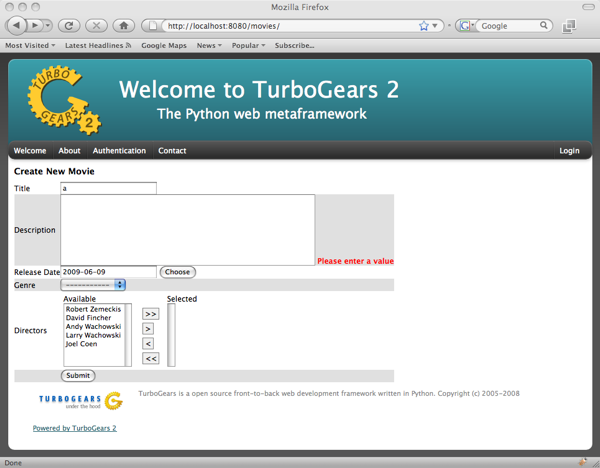Open the Most Visited bookmarks menu
Screen dimensions: 600x468
point(30,46)
